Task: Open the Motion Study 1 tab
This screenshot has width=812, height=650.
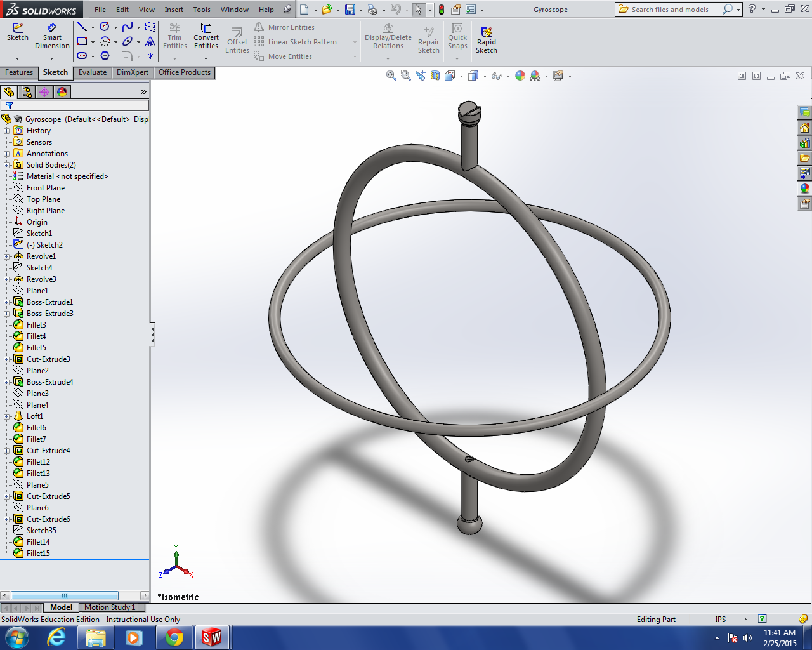Action: coord(110,607)
